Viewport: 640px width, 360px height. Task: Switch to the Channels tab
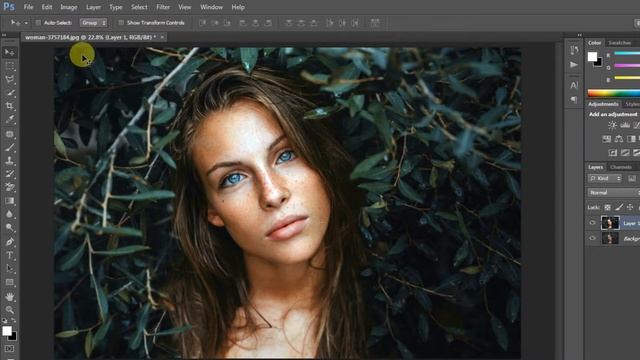pos(621,167)
